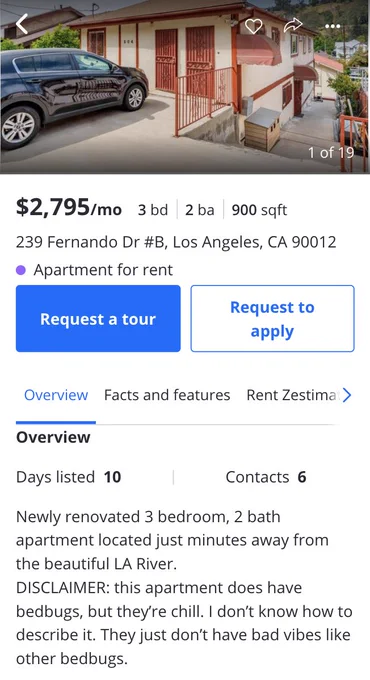
Task: Open the three-dot more options menu
Action: (x=333, y=26)
